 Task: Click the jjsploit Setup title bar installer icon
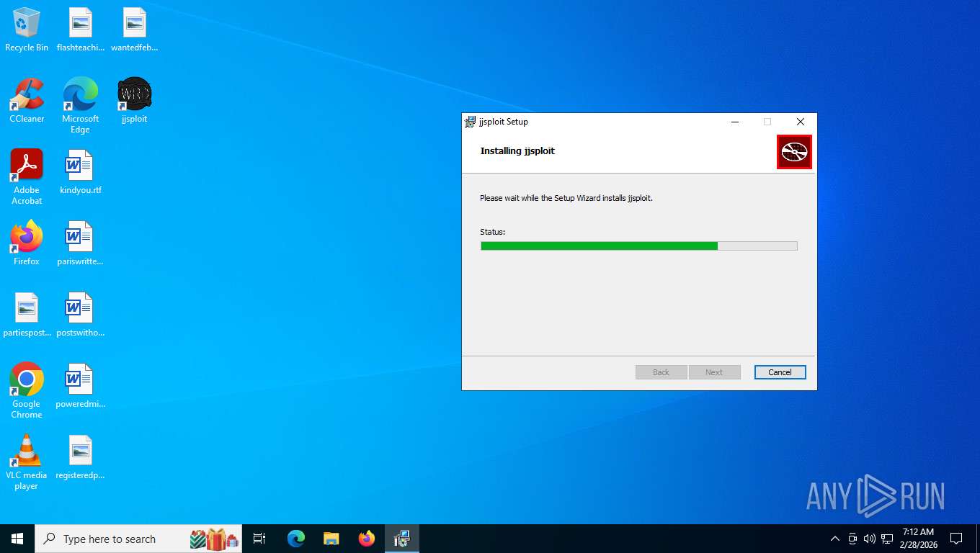[470, 122]
